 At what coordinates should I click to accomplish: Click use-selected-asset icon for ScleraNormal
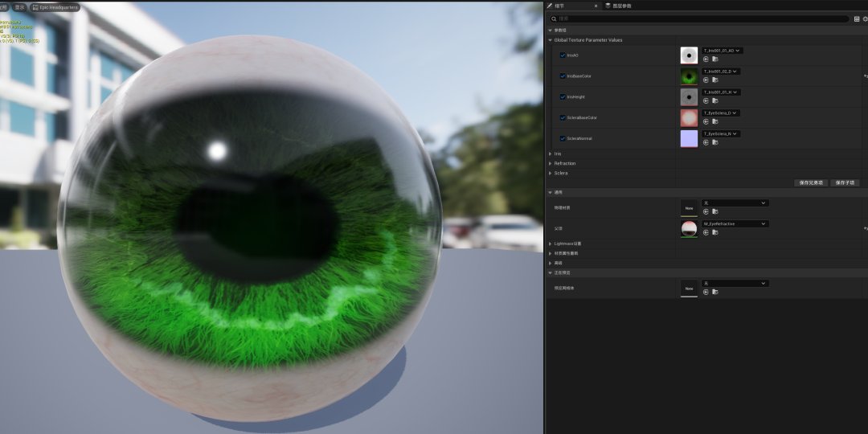coord(706,143)
